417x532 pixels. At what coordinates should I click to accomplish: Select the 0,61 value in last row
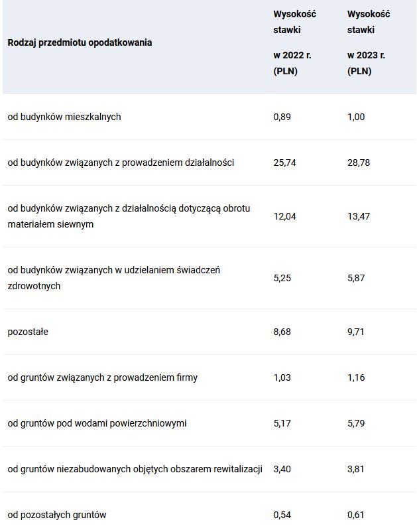tap(356, 515)
